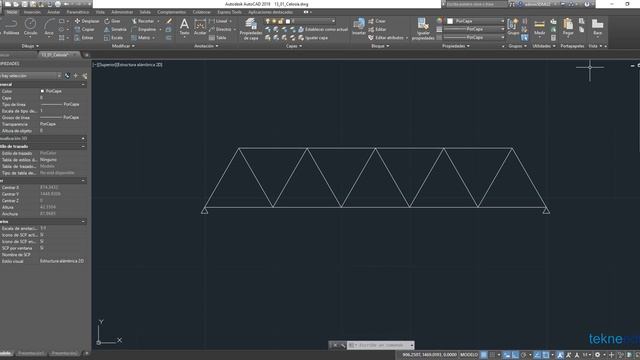Open the lineweight PorCapa dropdown
The width and height of the screenshot is (640, 360).
tap(474, 29)
